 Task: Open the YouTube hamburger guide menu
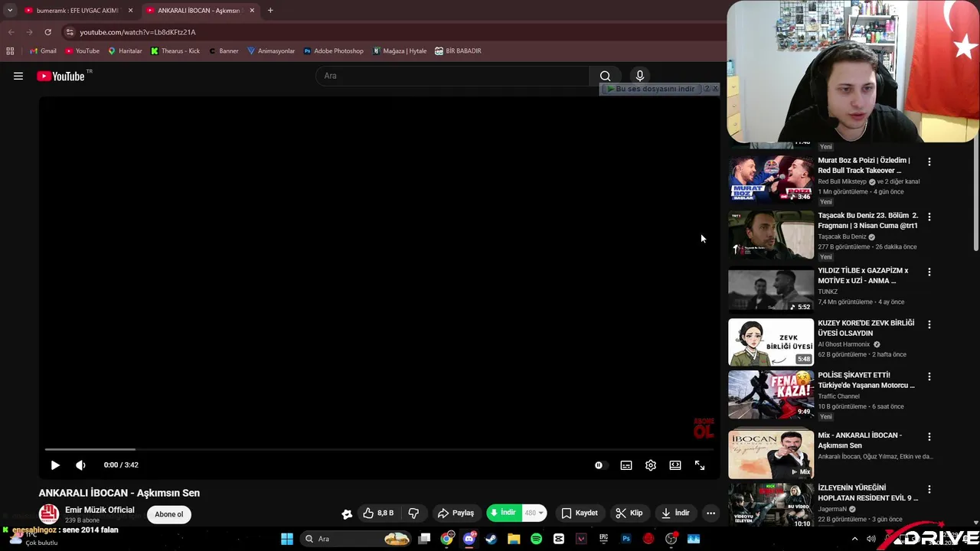(18, 76)
